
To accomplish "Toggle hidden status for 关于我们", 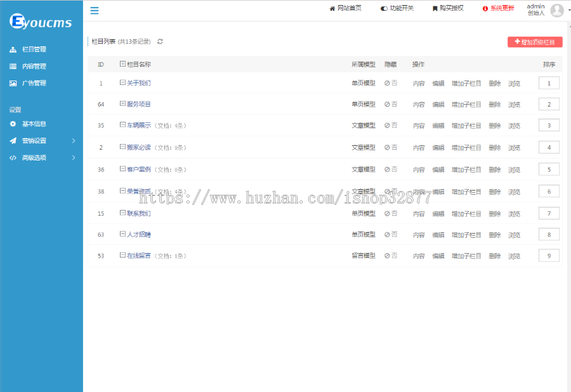I will 391,82.
